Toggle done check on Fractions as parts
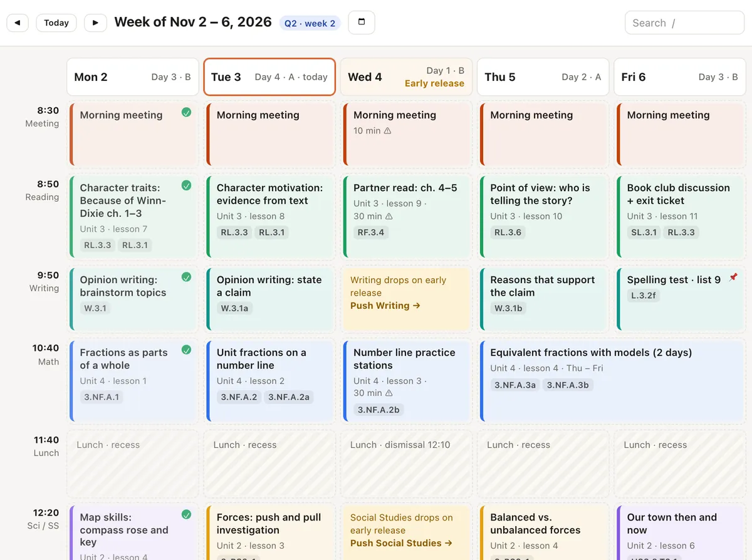 pos(186,350)
